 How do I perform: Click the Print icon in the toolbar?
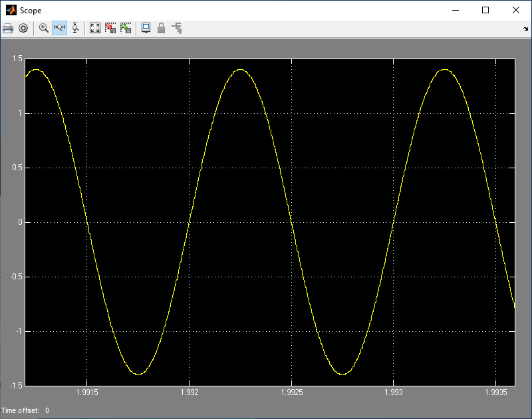pyautogui.click(x=9, y=29)
